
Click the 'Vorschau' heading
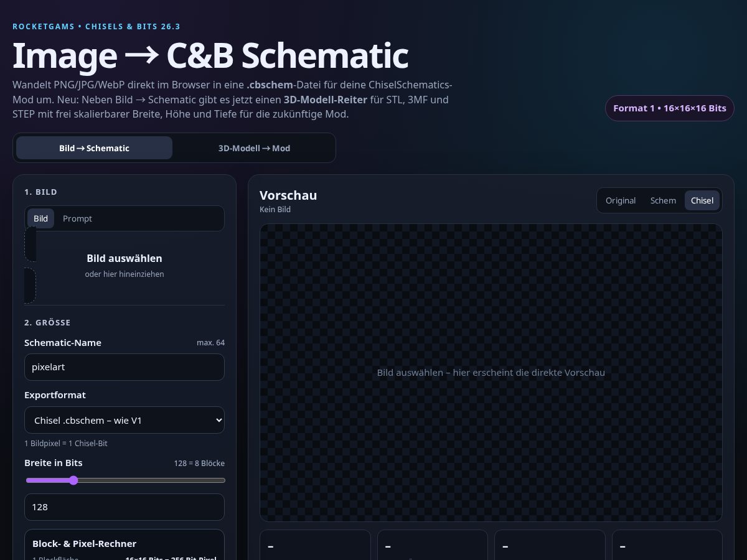288,195
